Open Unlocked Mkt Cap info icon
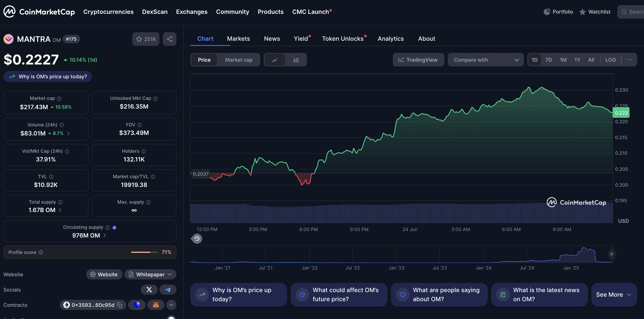644x319 pixels. click(x=155, y=98)
